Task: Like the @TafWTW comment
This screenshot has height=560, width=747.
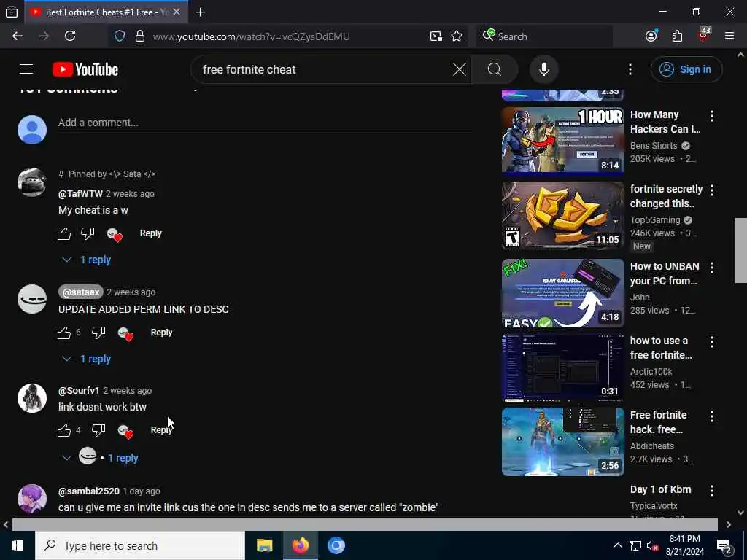Action: click(64, 233)
